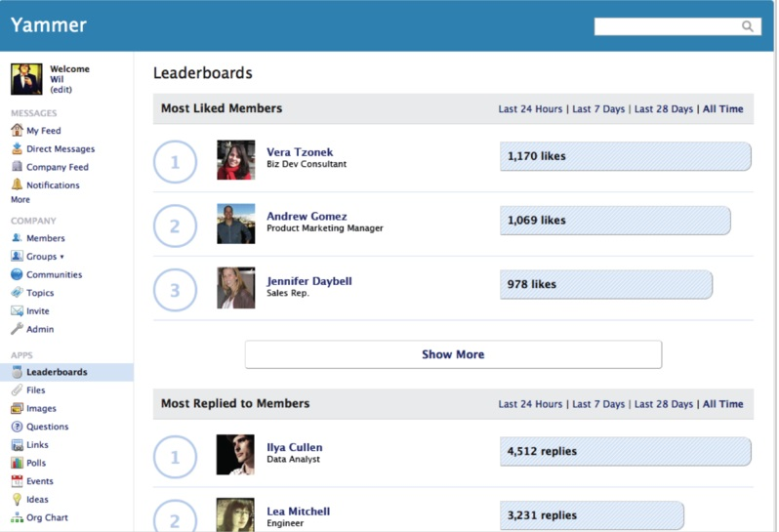Open Jennifer Daybell's profile link

(309, 281)
